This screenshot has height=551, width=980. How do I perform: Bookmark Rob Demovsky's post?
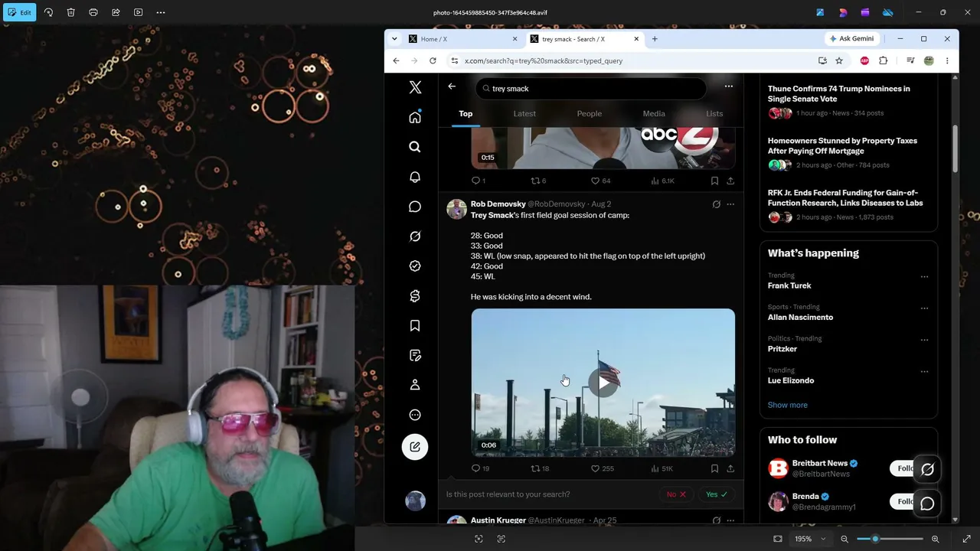[x=714, y=468]
